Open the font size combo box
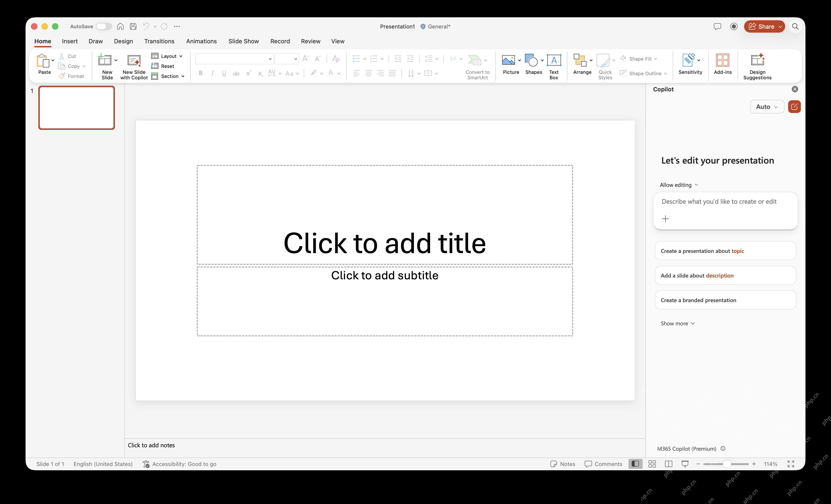The height and width of the screenshot is (504, 831). pos(287,59)
